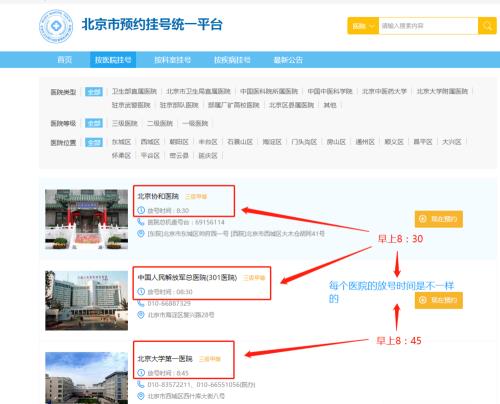Click the 北京市预约挂号统一平台 site title
This screenshot has height=404, width=500.
pos(152,25)
